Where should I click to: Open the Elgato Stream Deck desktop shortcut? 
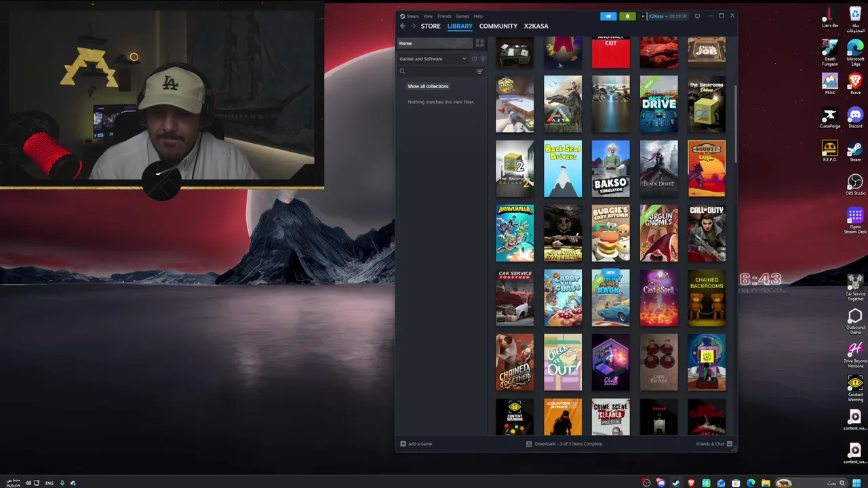(855, 221)
